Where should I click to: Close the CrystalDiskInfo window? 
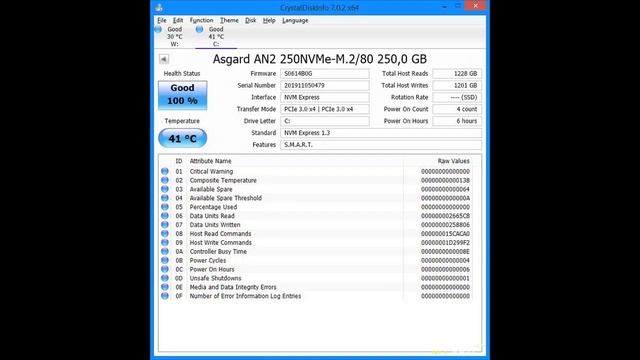click(476, 6)
